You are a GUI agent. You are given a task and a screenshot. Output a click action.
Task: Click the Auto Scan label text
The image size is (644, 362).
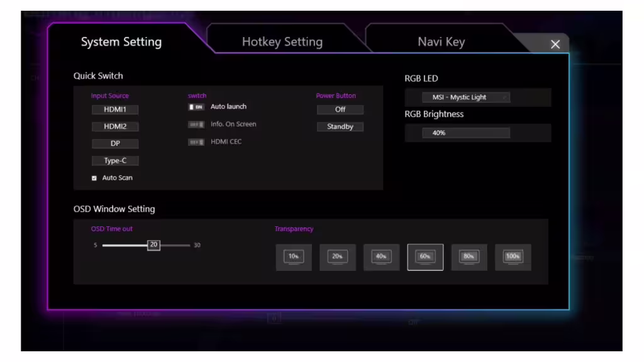[x=118, y=178]
